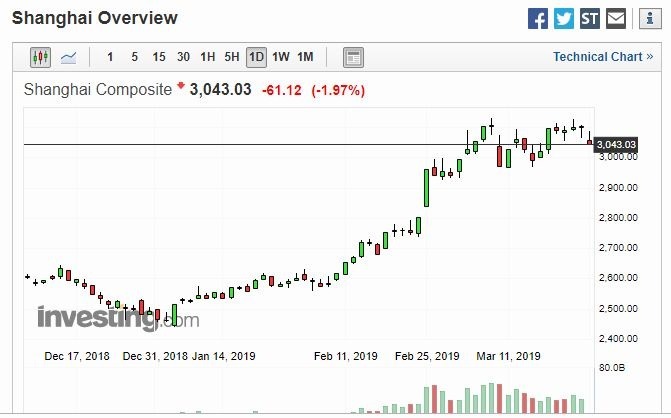Select the 1 minute interval

pos(110,57)
